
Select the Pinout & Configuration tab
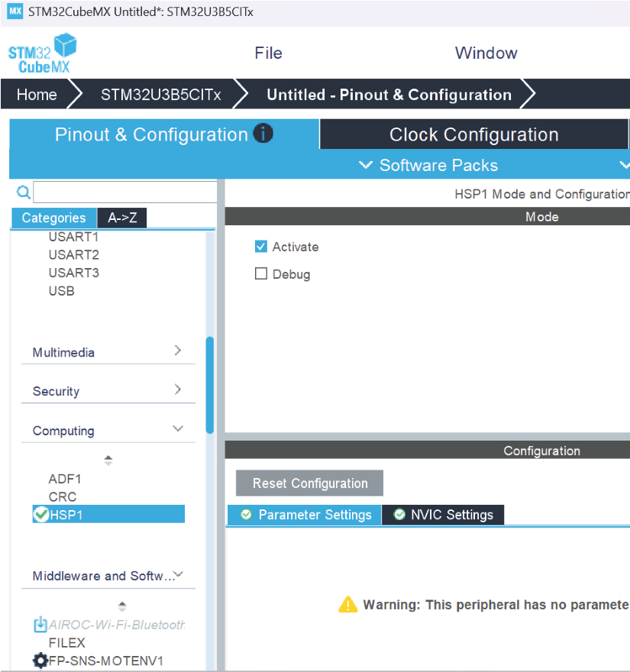tap(164, 134)
